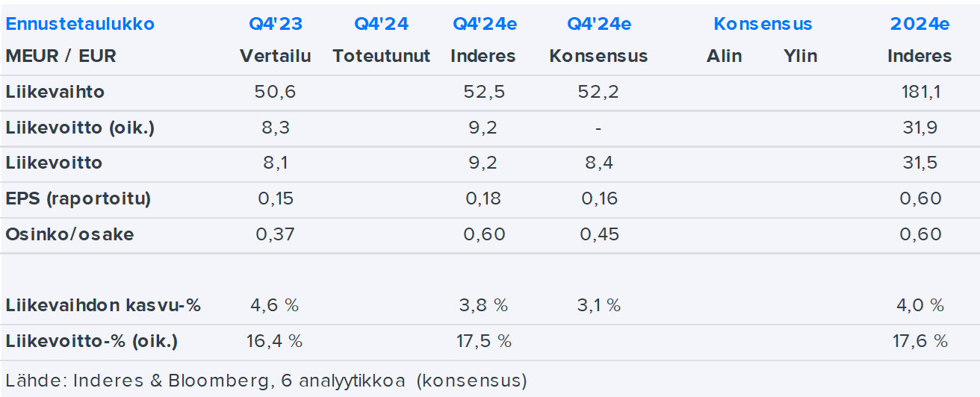Select the Q4'23 column header

pos(275,24)
